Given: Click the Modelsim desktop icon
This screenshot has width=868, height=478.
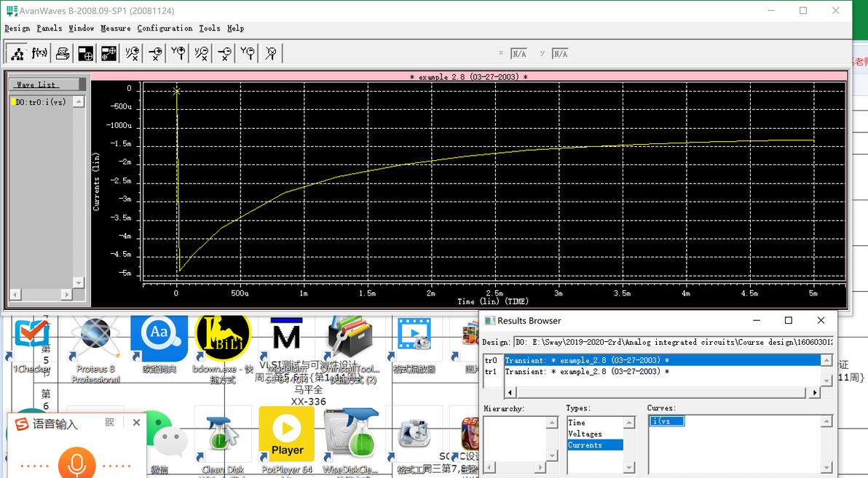Looking at the screenshot, I should click(286, 348).
